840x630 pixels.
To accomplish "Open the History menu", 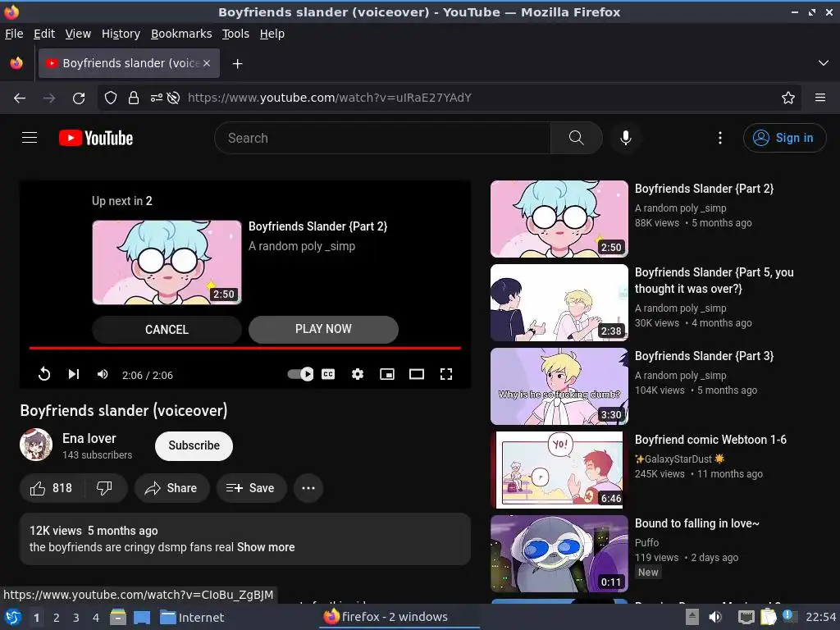I will point(121,34).
